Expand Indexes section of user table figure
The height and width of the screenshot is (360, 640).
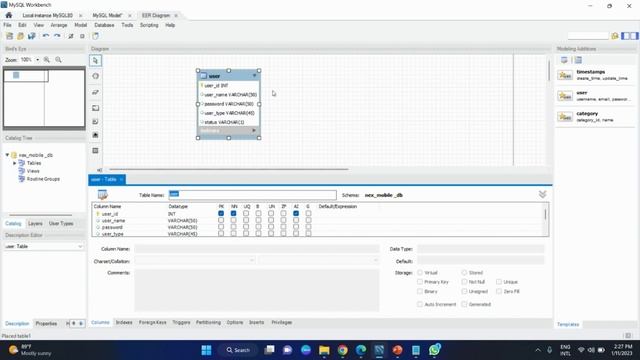tap(254, 130)
